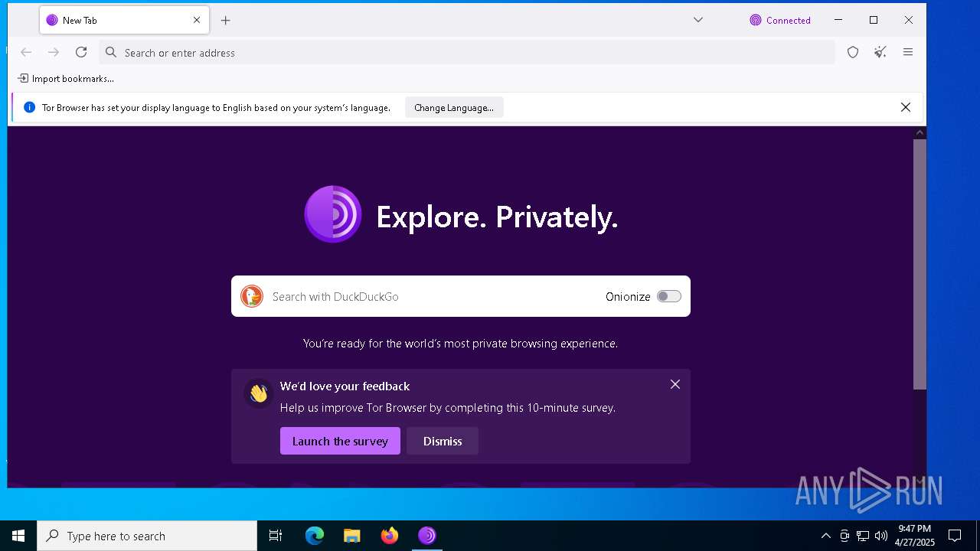This screenshot has height=551, width=980.
Task: Click the waving hand feedback icon
Action: point(259,393)
